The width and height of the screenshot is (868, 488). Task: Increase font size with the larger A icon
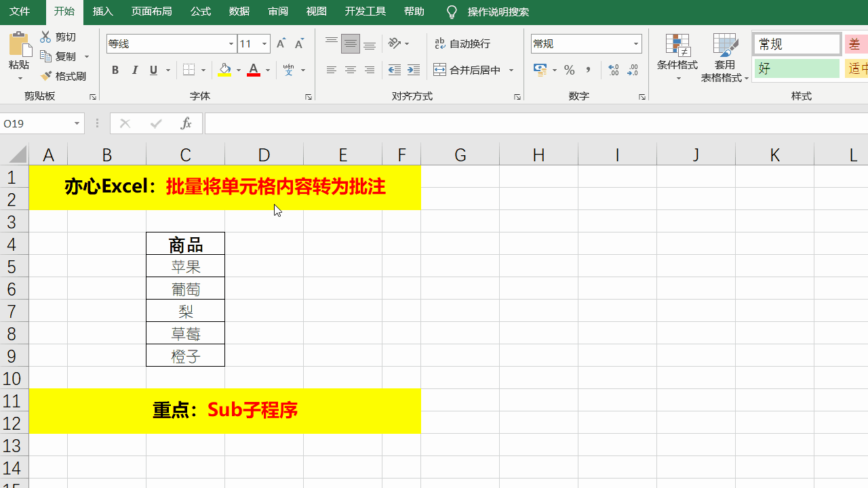pos(281,44)
